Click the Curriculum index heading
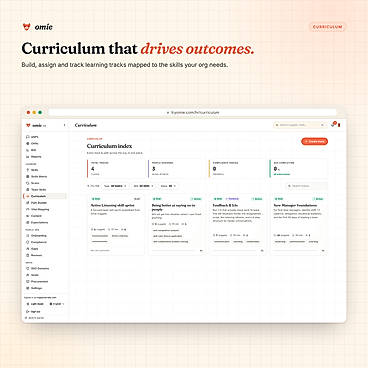This screenshot has width=368, height=368. [x=109, y=146]
